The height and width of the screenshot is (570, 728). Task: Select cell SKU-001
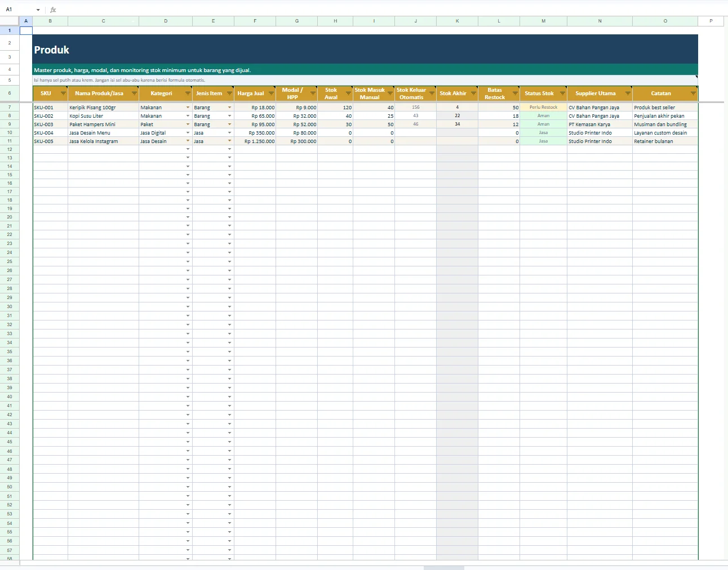point(50,107)
